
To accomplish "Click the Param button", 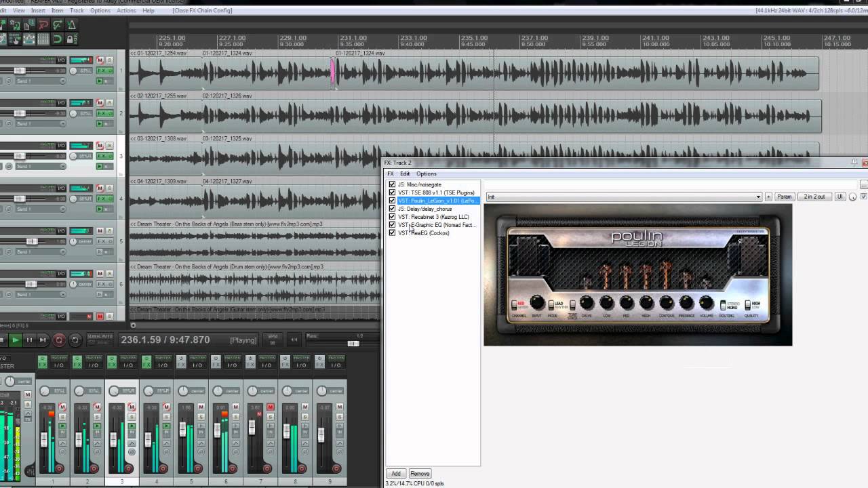I will pos(785,197).
